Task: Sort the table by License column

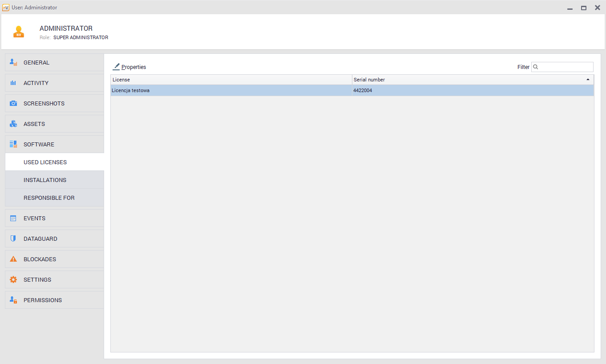Action: coord(231,80)
